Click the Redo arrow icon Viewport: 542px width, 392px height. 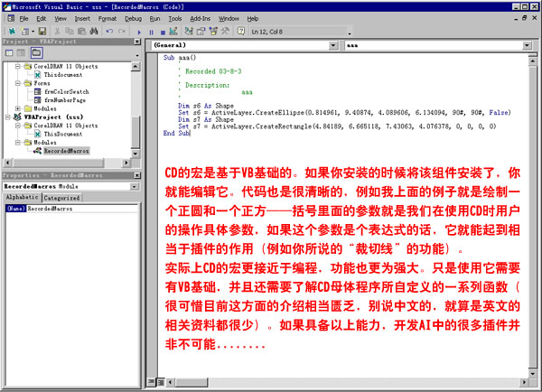click(x=122, y=32)
